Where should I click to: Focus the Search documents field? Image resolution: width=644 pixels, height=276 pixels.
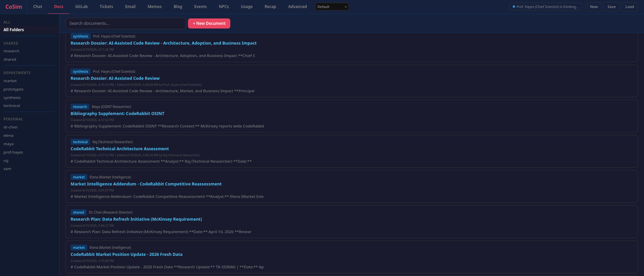[125, 23]
